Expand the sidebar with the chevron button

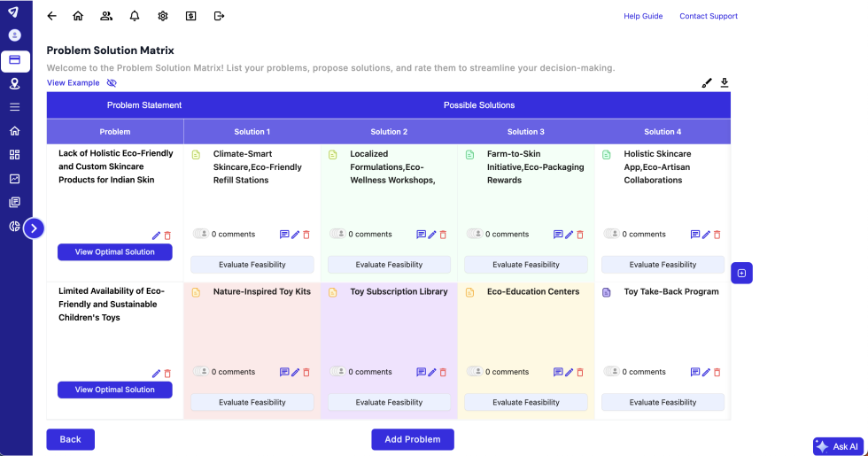34,228
